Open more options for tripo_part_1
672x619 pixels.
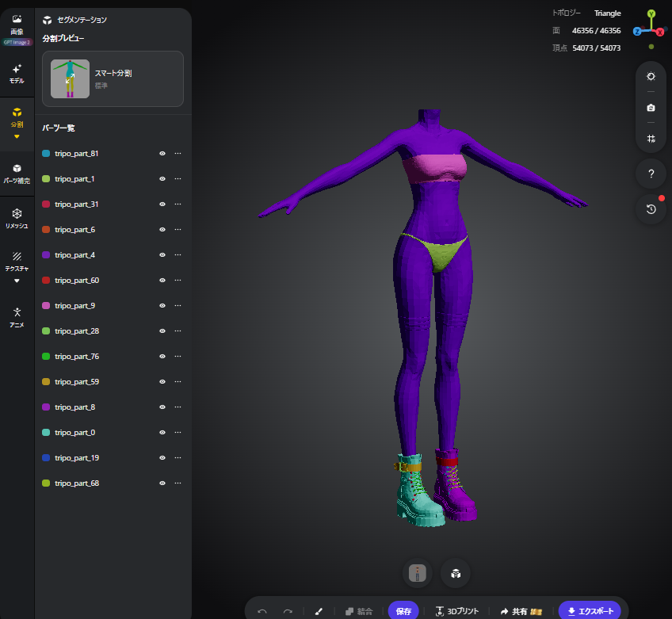[178, 179]
